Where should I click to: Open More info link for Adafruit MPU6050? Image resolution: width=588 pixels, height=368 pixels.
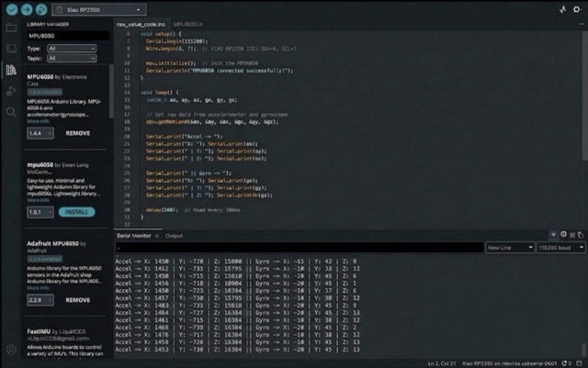point(38,287)
